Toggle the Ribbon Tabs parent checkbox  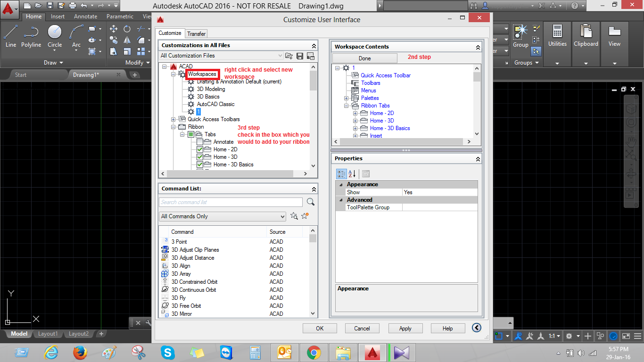pos(191,134)
